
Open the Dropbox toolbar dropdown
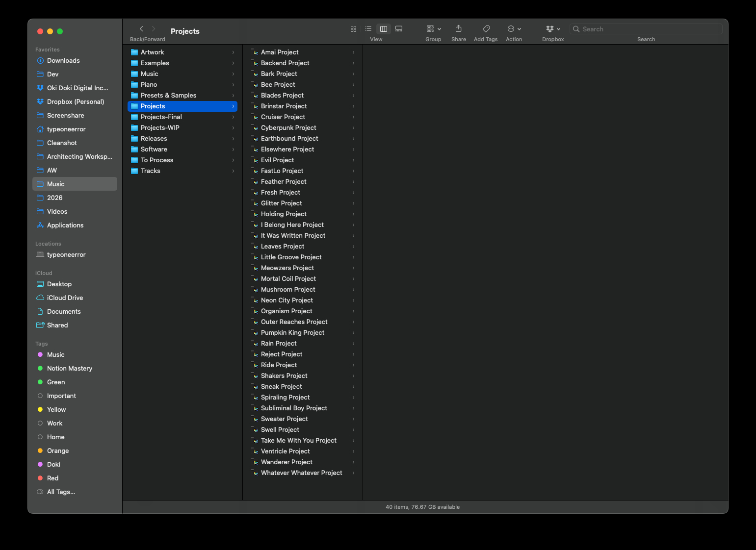pyautogui.click(x=553, y=29)
